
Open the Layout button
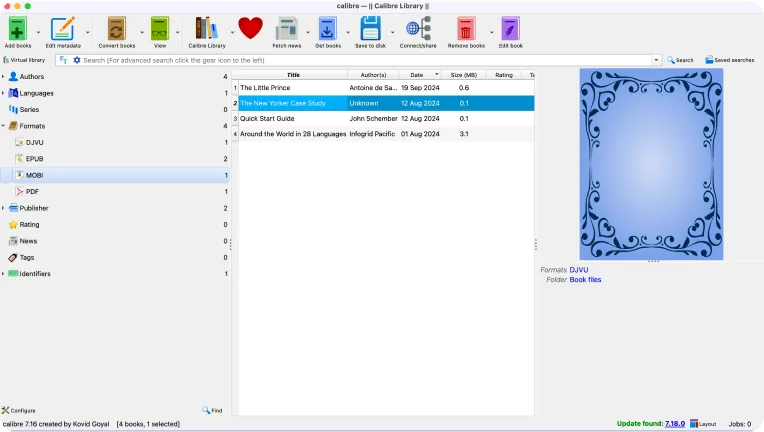coord(703,424)
